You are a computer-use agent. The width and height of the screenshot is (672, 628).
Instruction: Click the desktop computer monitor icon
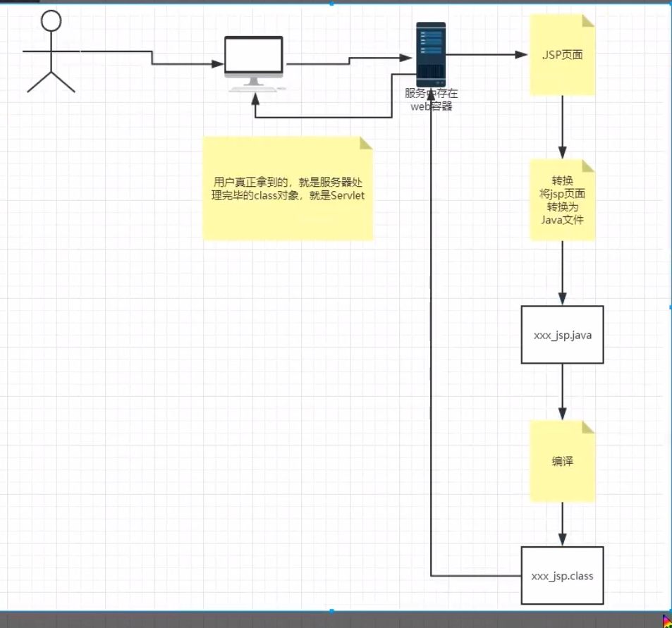tap(254, 58)
